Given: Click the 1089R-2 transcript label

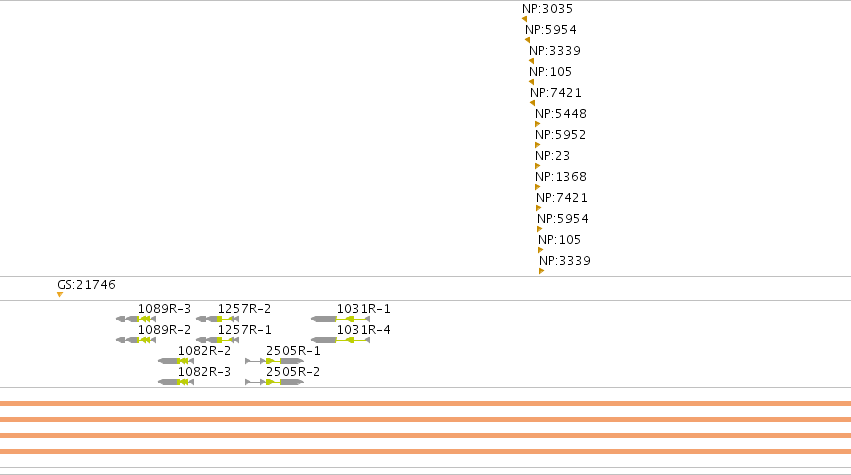Looking at the screenshot, I should tap(164, 330).
